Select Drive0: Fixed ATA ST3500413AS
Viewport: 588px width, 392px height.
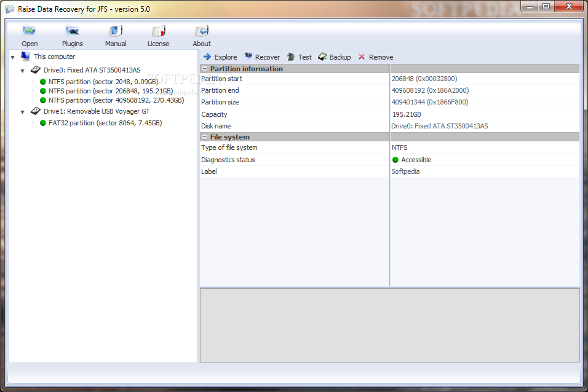92,70
